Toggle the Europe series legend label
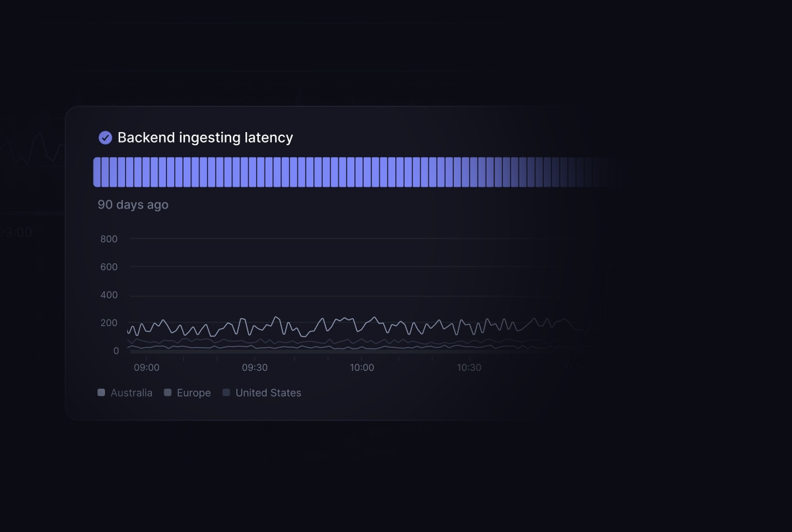 [x=193, y=393]
